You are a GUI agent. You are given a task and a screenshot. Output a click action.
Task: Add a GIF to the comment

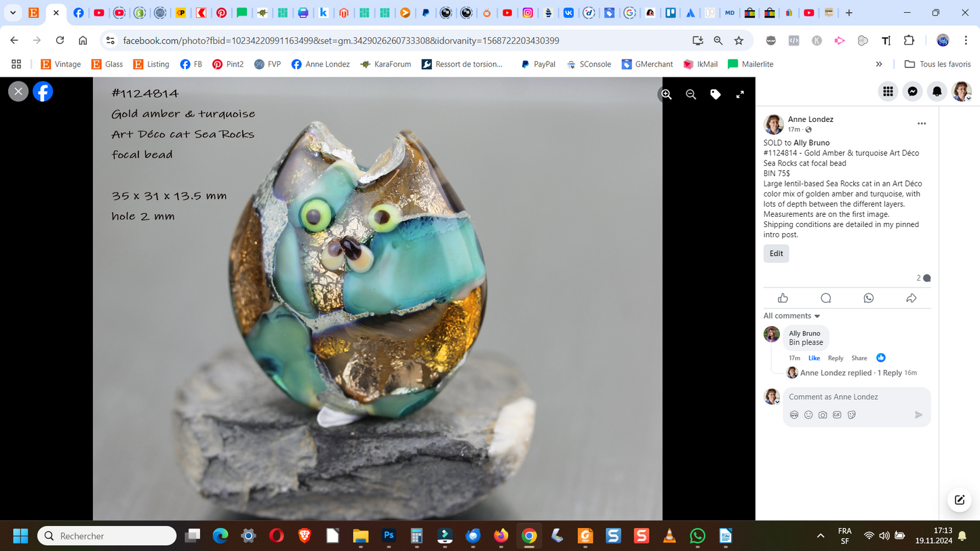click(837, 415)
